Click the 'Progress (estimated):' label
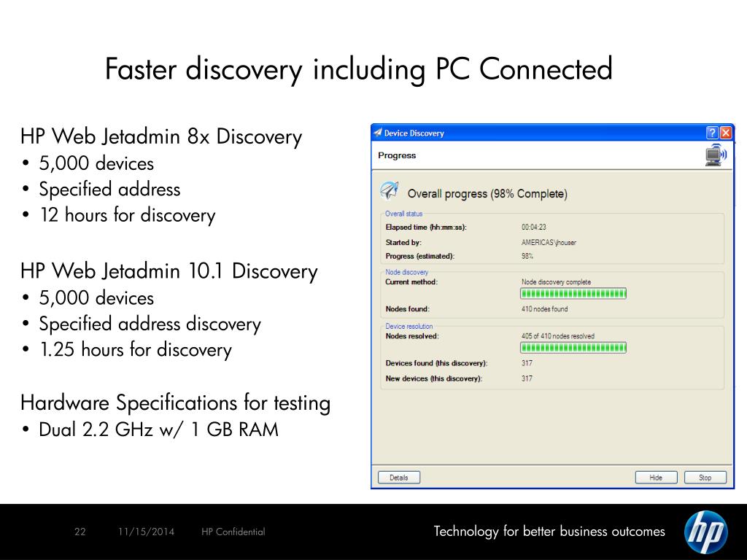Screen dimensions: 747x560 pyautogui.click(x=420, y=256)
